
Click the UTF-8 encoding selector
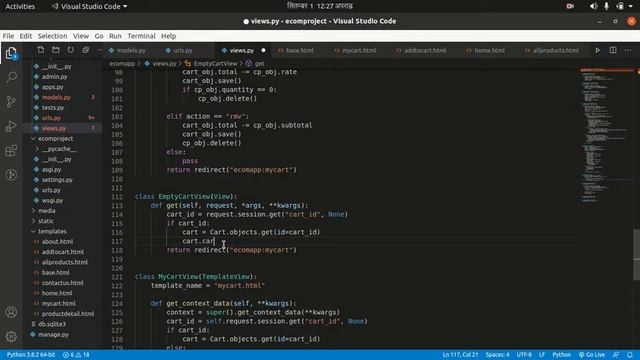524,355
